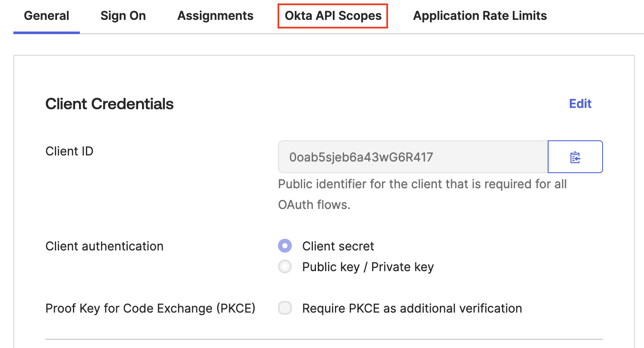Screen dimensions: 644x348
Task: Click the "Proof Key for Code Exchange (PKCE)" label
Action: (x=150, y=308)
